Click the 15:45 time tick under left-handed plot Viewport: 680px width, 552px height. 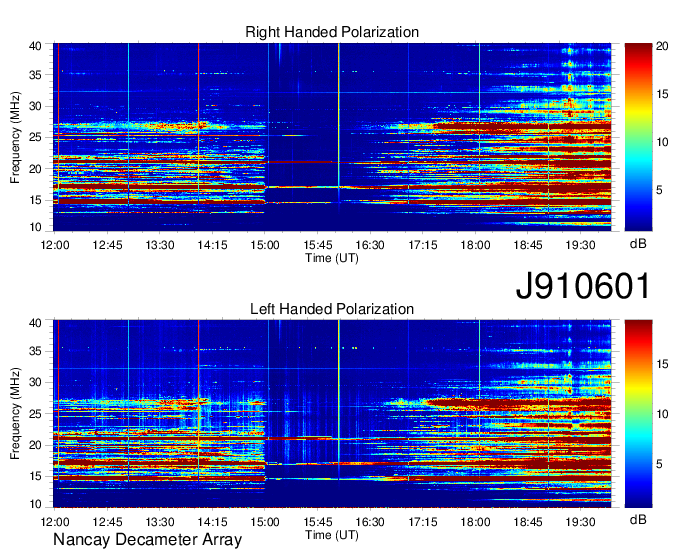pyautogui.click(x=317, y=522)
